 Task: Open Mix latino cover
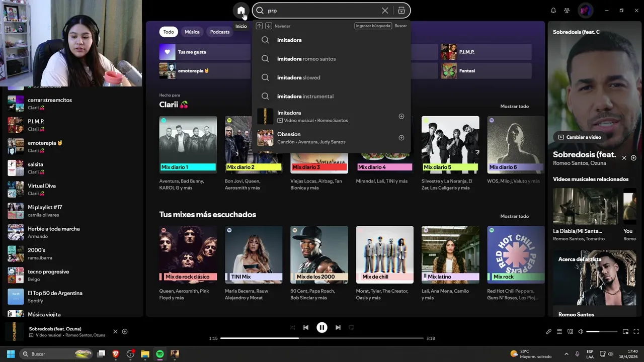tap(450, 254)
